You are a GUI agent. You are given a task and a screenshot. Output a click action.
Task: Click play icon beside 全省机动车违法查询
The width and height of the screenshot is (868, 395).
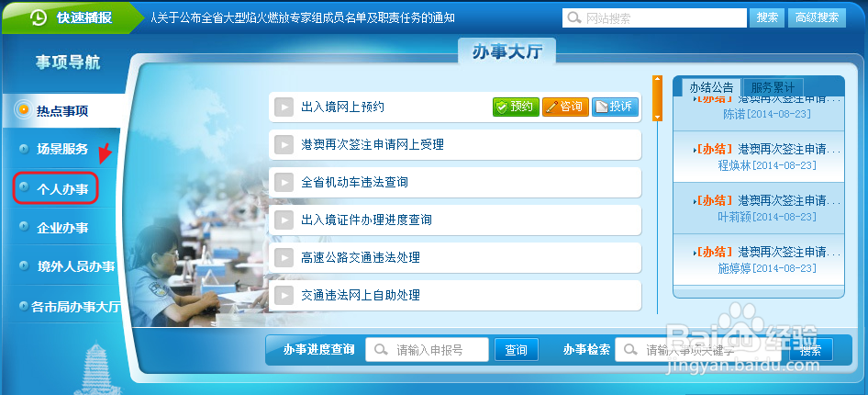pos(284,182)
